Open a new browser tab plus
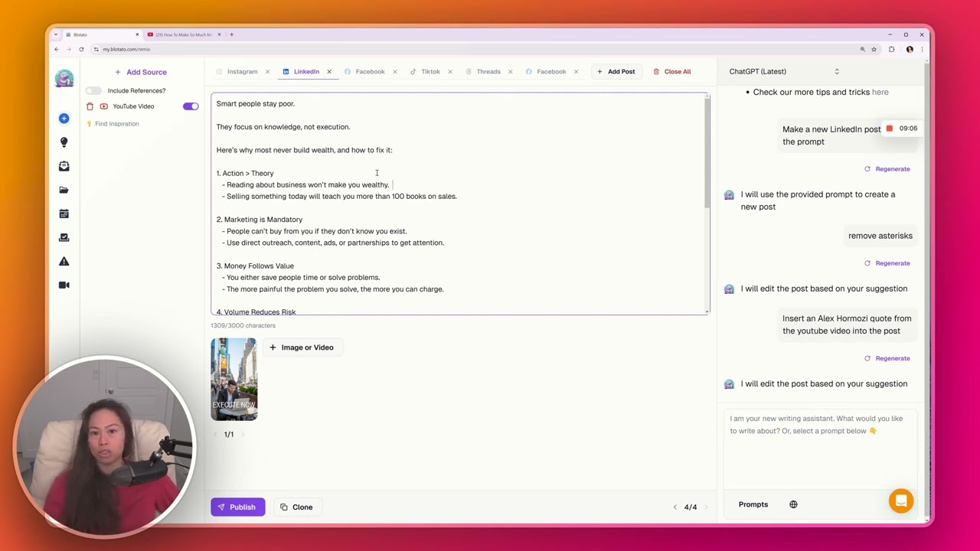The image size is (980, 551). click(x=232, y=34)
